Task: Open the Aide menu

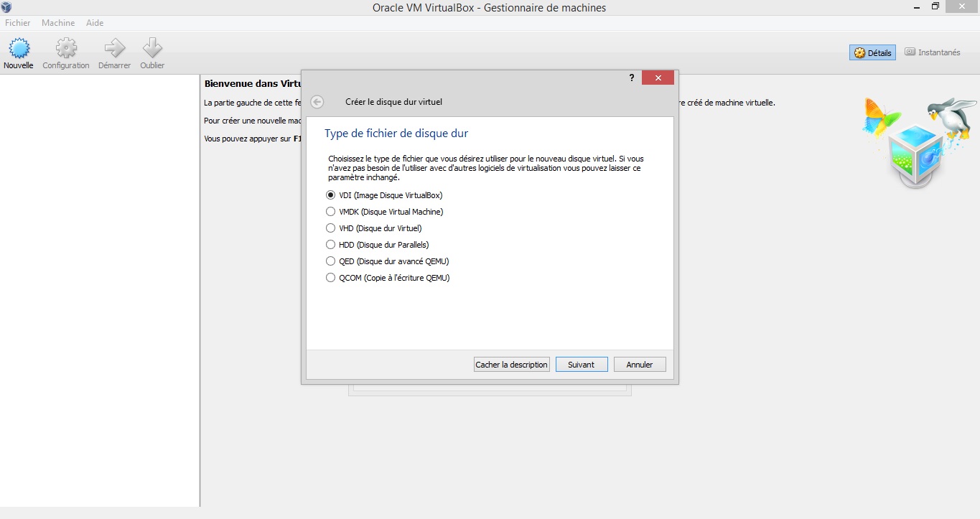Action: pos(95,23)
